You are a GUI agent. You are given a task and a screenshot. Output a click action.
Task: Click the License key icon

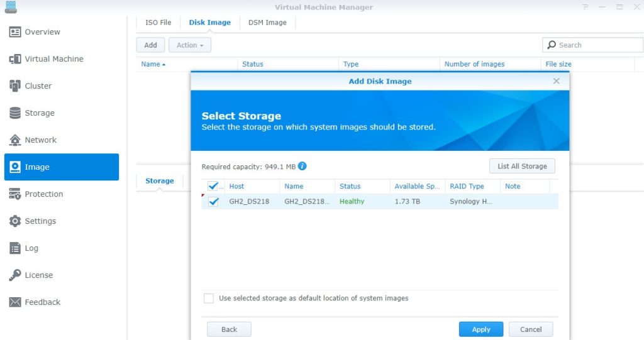[x=15, y=275]
